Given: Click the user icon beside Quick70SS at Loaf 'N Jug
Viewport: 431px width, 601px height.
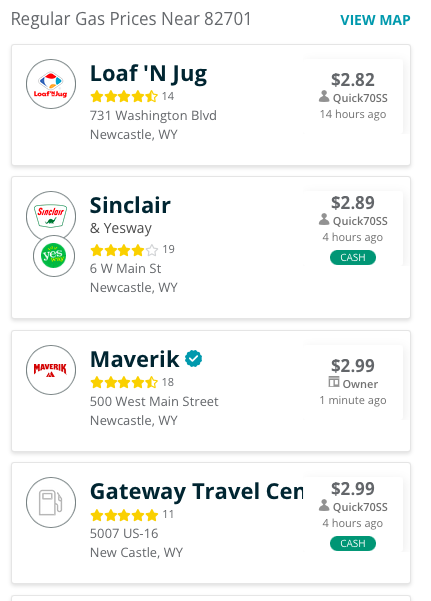Looking at the screenshot, I should coord(324,97).
